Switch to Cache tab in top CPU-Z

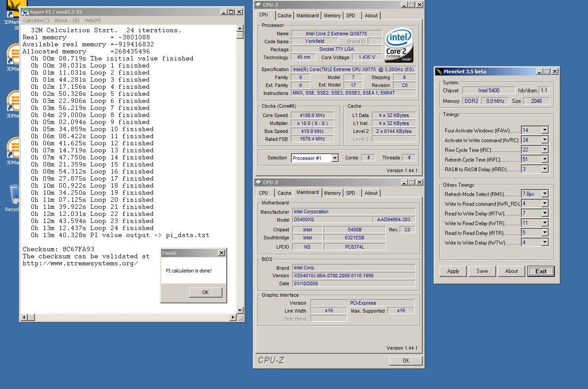(284, 15)
